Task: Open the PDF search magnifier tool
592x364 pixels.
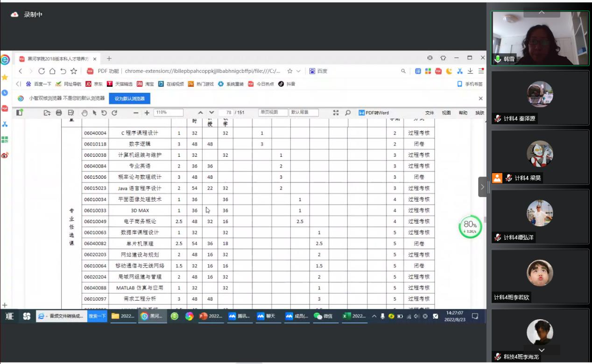Action: [x=348, y=112]
